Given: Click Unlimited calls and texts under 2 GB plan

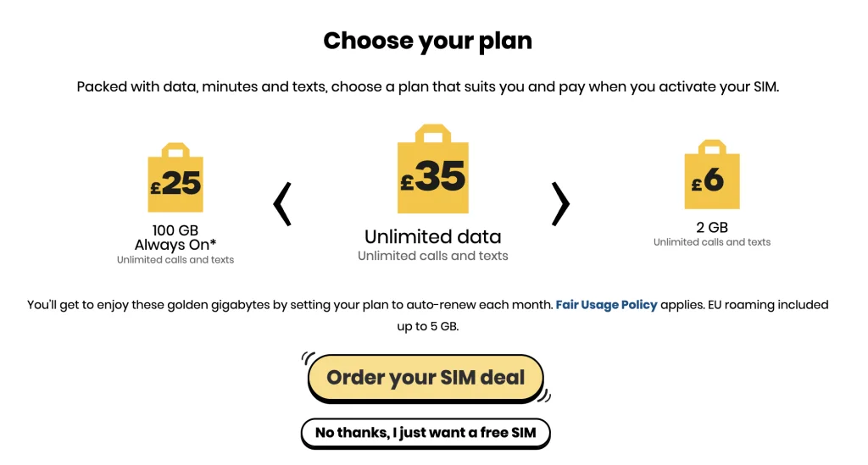Looking at the screenshot, I should click(712, 242).
